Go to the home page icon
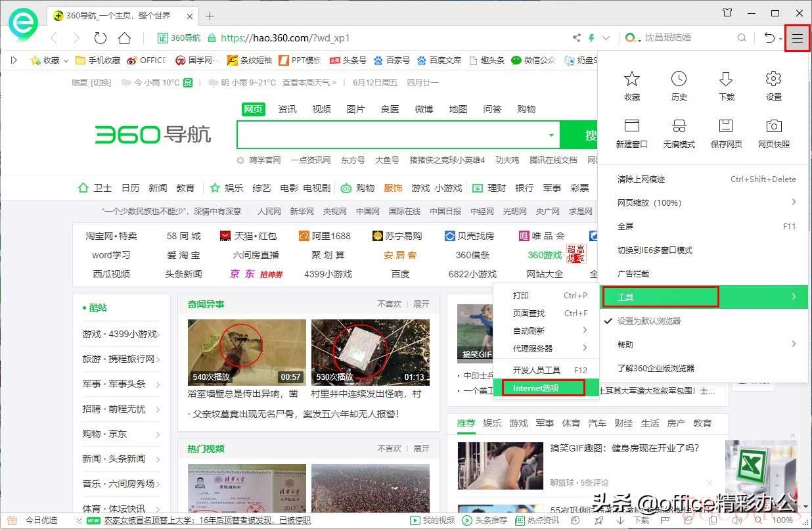This screenshot has height=529, width=812. tap(124, 38)
